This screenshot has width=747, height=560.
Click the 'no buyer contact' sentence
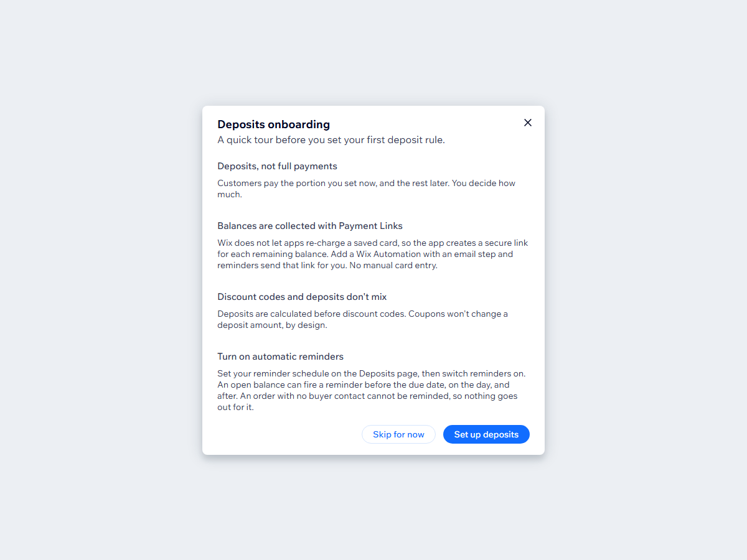pyautogui.click(x=367, y=401)
